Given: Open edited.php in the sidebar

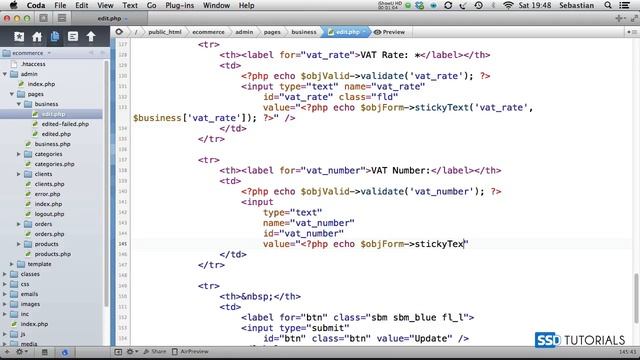Looking at the screenshot, I should [56, 134].
